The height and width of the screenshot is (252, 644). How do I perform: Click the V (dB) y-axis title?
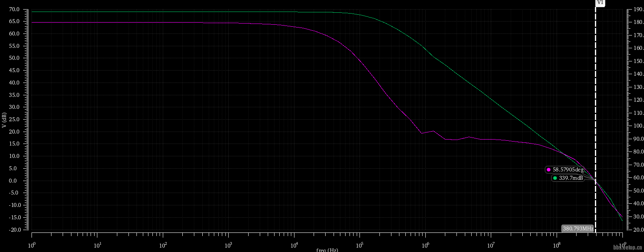4,120
